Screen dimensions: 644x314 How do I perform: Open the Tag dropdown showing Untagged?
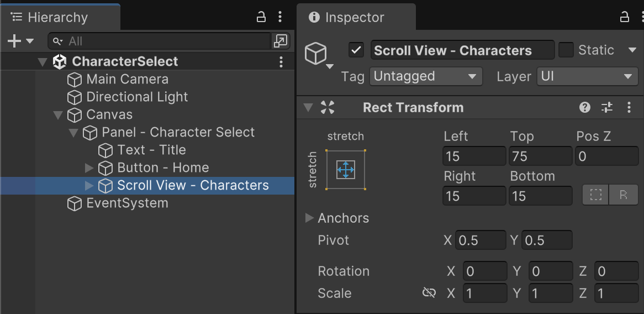click(426, 76)
